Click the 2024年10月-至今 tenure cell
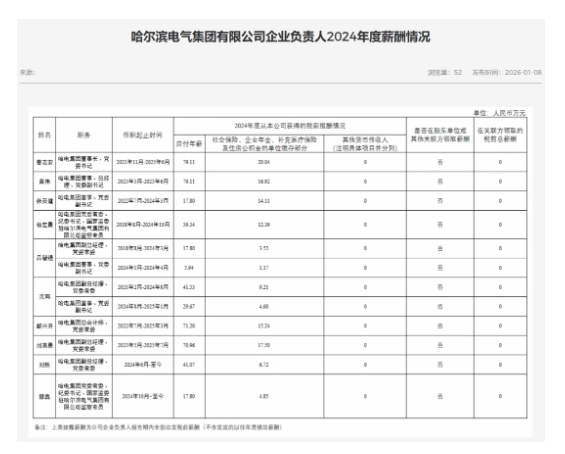Screen dimensions: 565x454 coord(143,396)
